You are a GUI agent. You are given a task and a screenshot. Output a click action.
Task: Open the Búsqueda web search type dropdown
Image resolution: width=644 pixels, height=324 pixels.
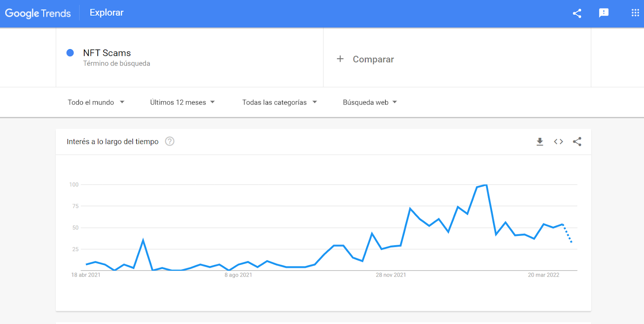coord(370,102)
